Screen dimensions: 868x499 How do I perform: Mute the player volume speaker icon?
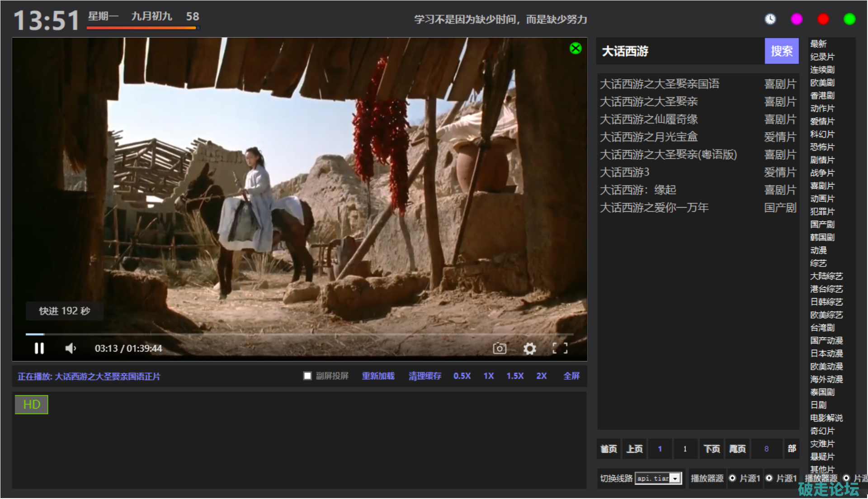pos(71,348)
